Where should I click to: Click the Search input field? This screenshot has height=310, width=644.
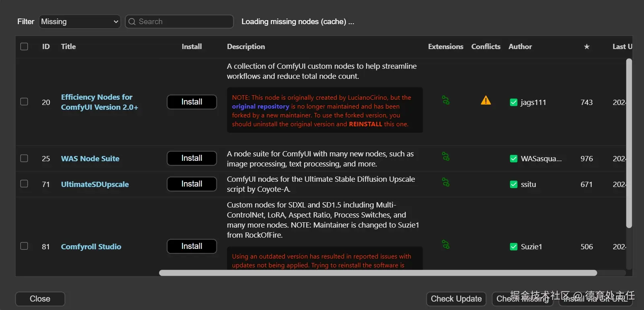click(179, 22)
